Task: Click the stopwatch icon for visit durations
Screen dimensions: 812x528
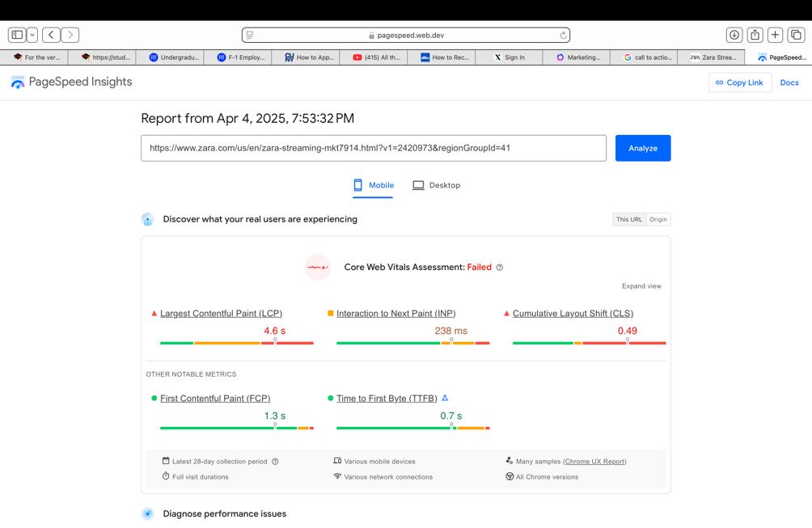Action: [166, 476]
